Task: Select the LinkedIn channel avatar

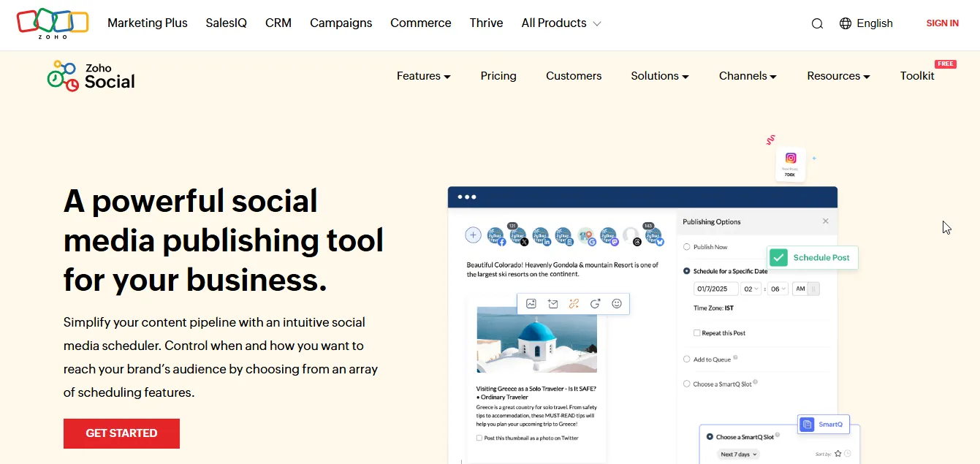Action: tap(541, 236)
